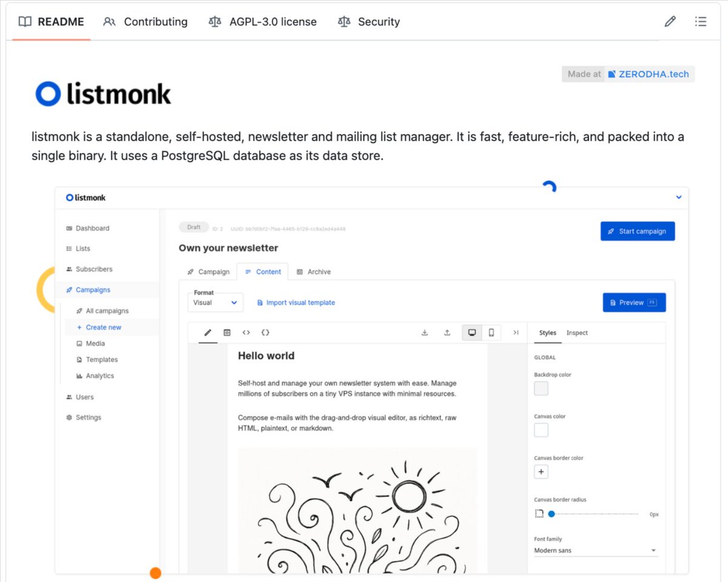Adjust the Canvas border radius slider
728x582 pixels.
595,514
